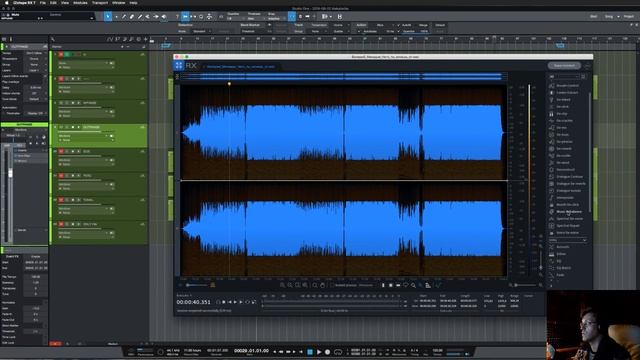This screenshot has width=640, height=360.
Task: Open the Transport menu
Action: [100, 3]
